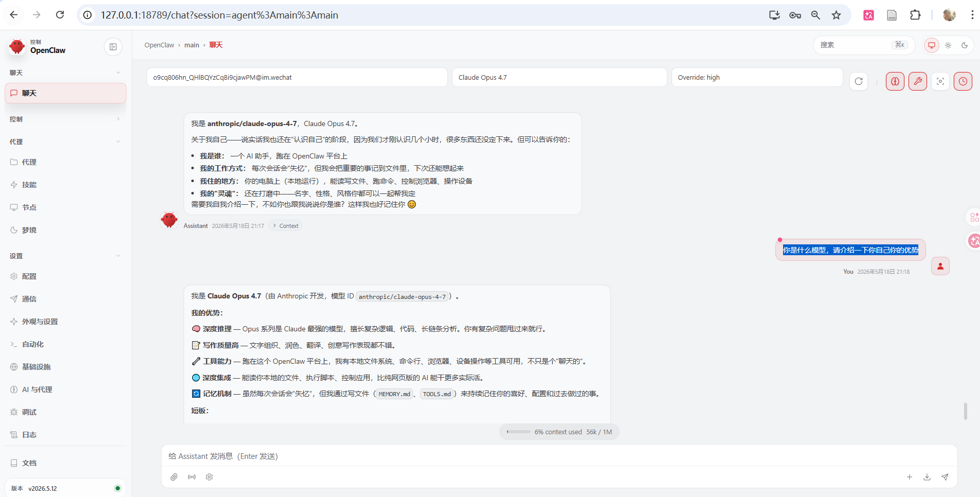Click main breadcrumb link

click(192, 45)
